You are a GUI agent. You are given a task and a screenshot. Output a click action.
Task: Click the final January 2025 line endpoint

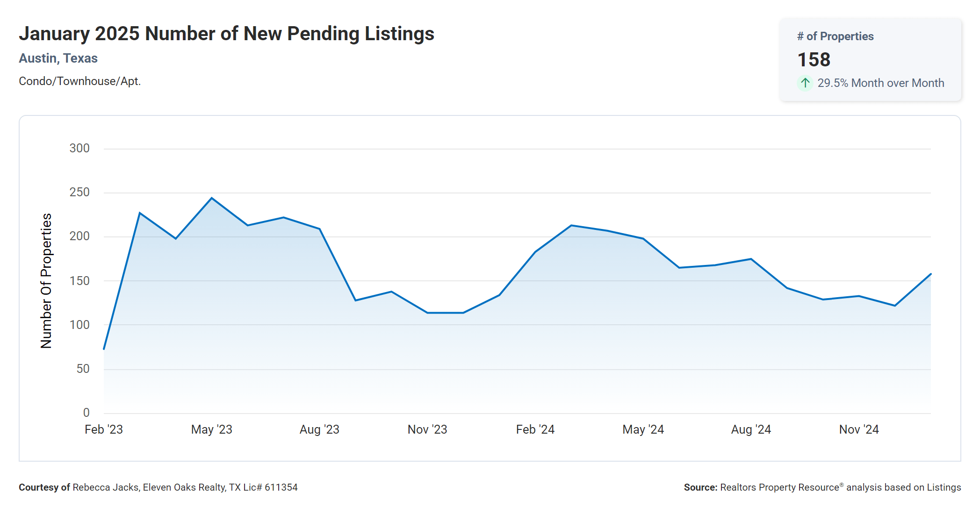pos(930,274)
